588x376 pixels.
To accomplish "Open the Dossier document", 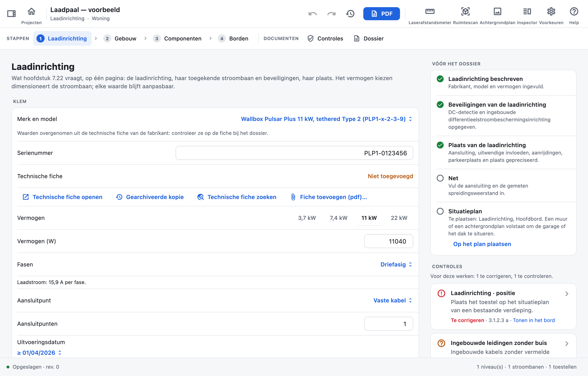I will 369,38.
